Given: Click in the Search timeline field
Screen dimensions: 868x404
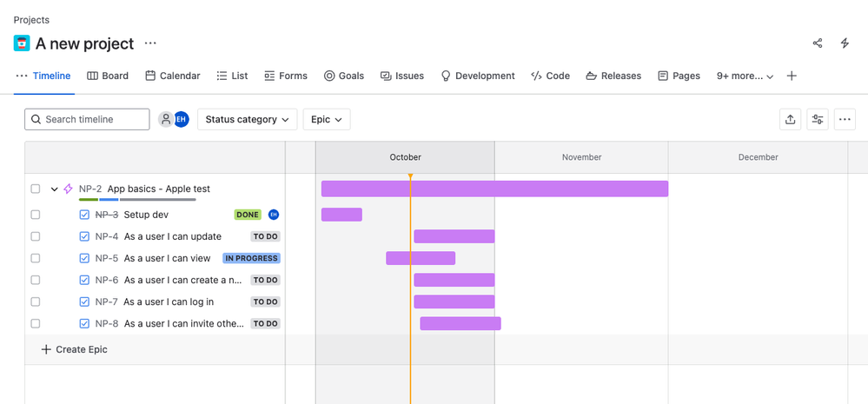Looking at the screenshot, I should coord(87,119).
